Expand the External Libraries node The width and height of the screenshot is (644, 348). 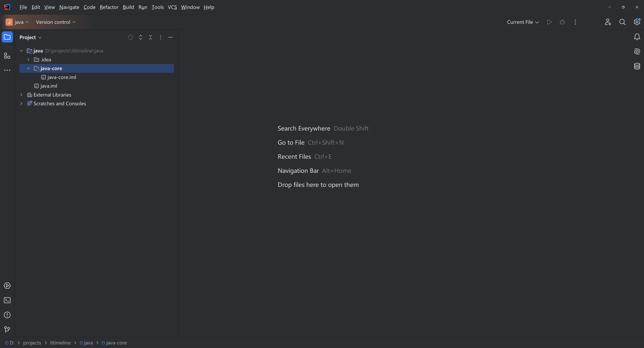click(21, 95)
